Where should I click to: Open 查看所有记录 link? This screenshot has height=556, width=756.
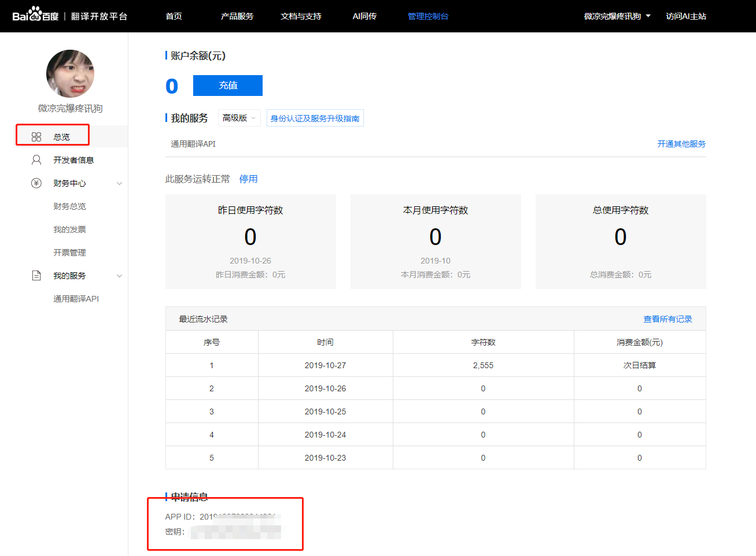point(668,319)
